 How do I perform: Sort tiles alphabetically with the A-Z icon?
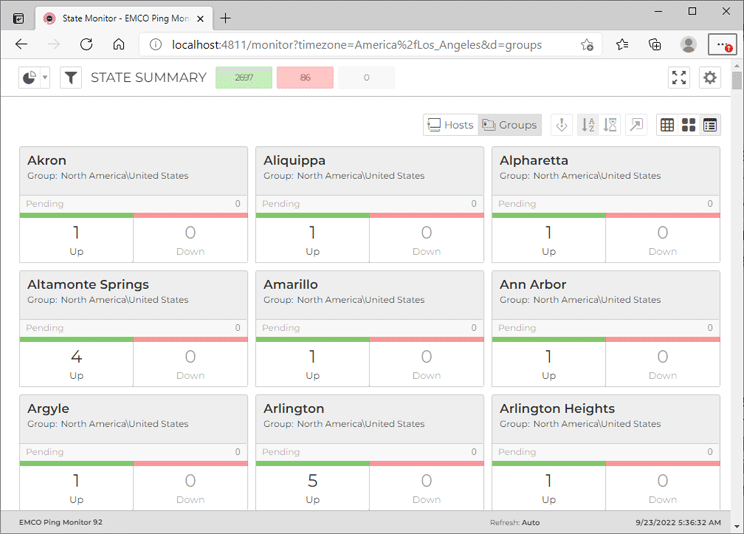[x=588, y=125]
